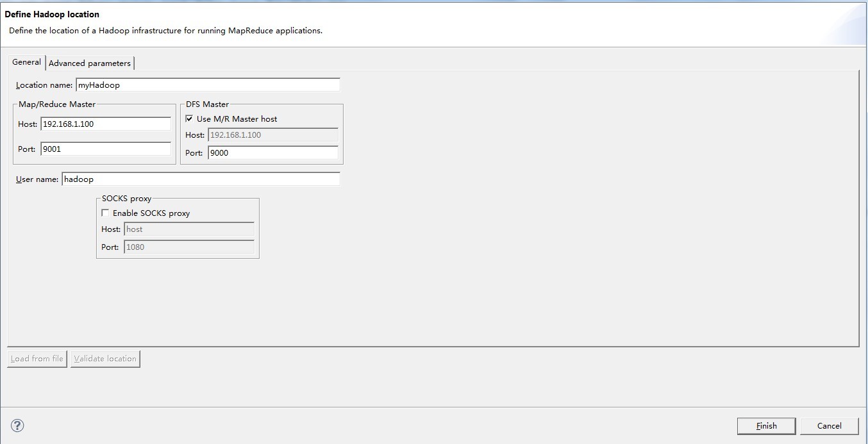The height and width of the screenshot is (444, 868).
Task: Click the SOCKS proxy Port field 1080
Action: [189, 247]
